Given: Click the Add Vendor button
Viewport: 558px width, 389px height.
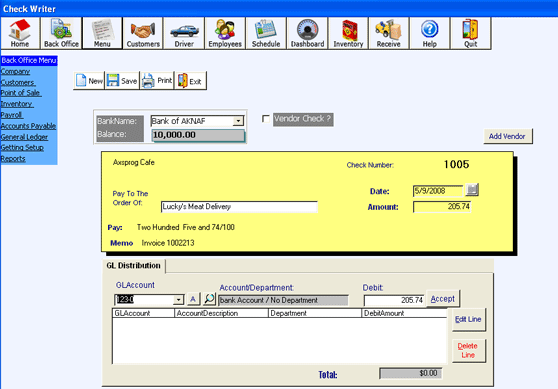Looking at the screenshot, I should [507, 136].
